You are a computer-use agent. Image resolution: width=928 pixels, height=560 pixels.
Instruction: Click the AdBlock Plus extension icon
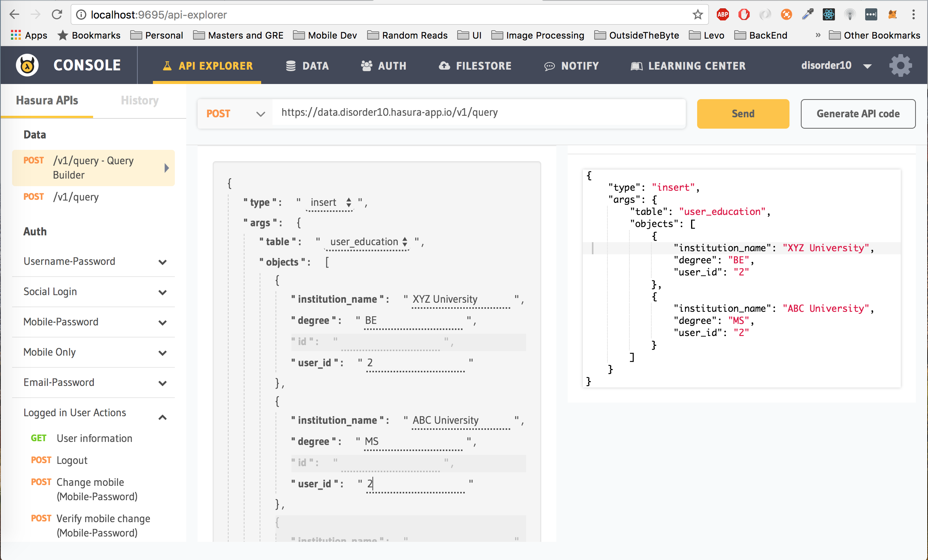click(722, 15)
